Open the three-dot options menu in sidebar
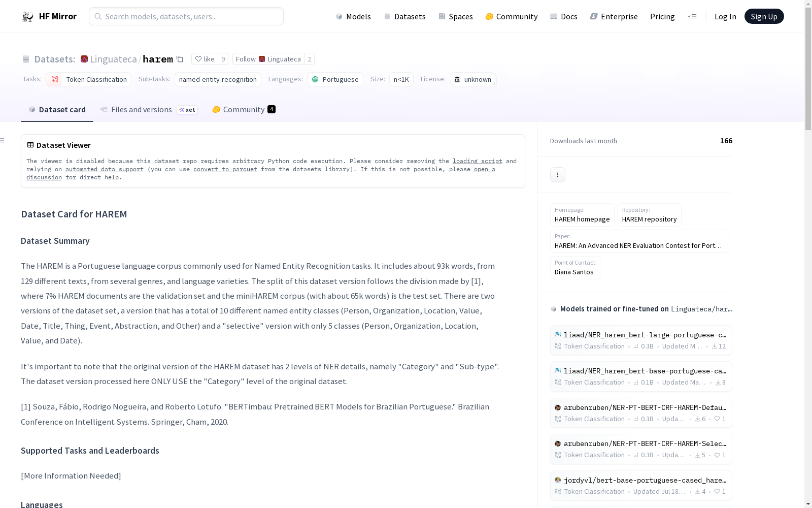Viewport: 812px width, 508px height. [x=558, y=175]
